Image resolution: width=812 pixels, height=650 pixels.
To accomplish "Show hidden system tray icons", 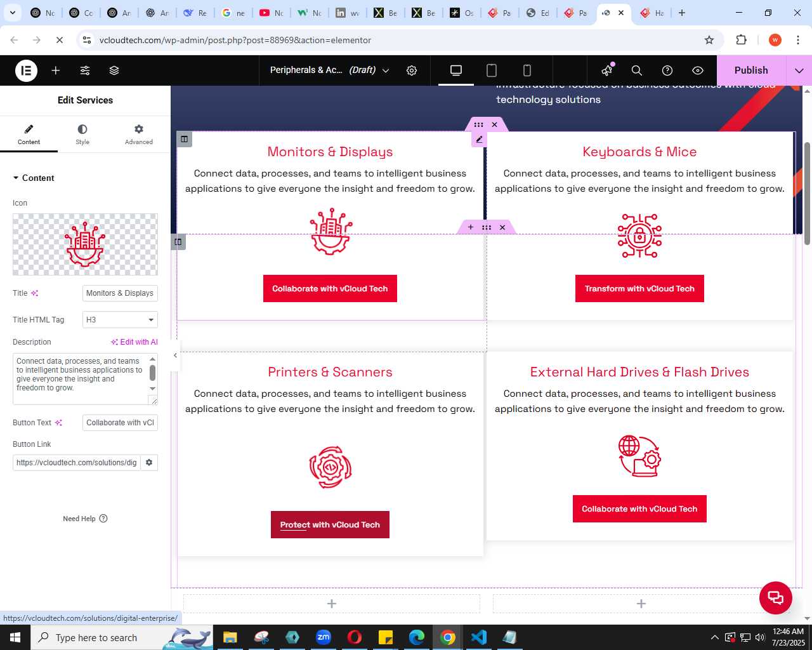I will pos(715,637).
